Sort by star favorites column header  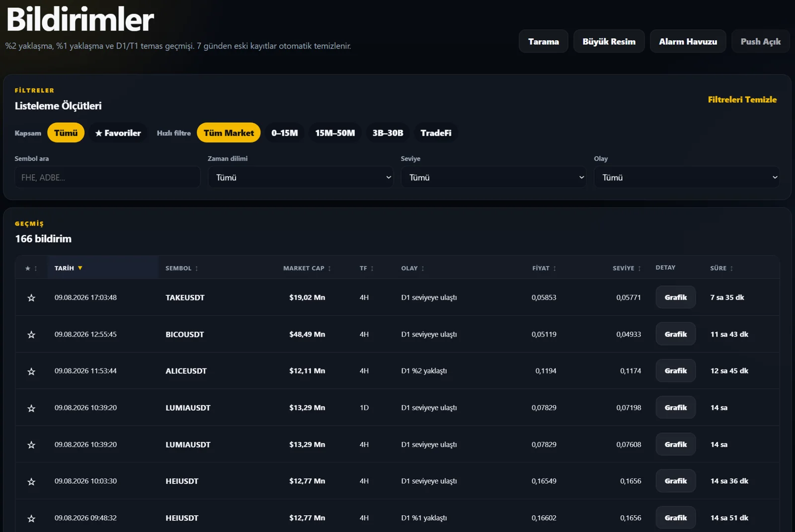tap(31, 268)
